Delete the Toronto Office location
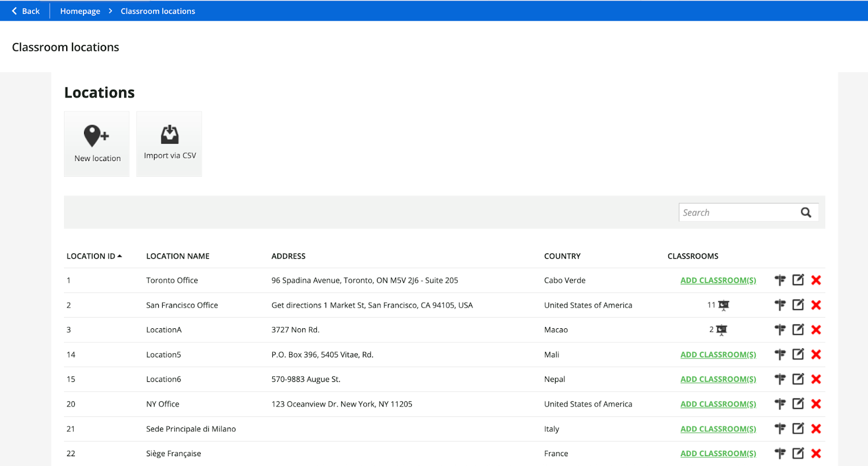Screen dimensions: 868x466 (x=816, y=280)
